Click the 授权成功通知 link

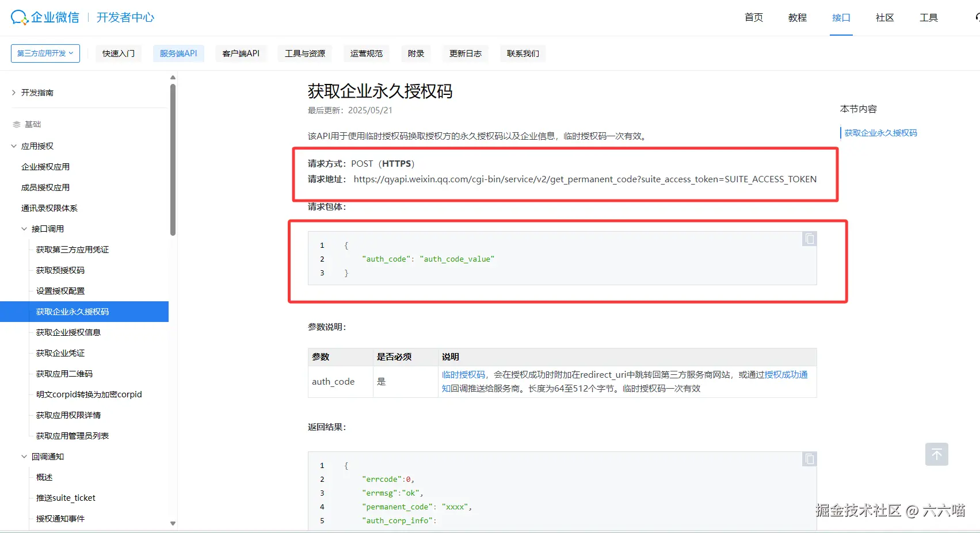tap(786, 375)
